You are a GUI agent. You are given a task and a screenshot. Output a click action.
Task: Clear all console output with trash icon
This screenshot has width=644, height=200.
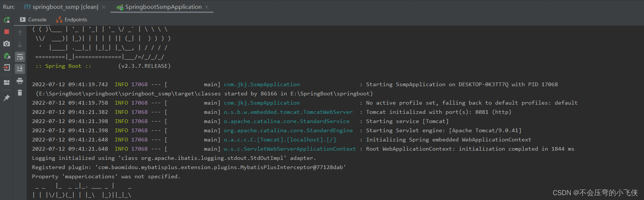20,93
